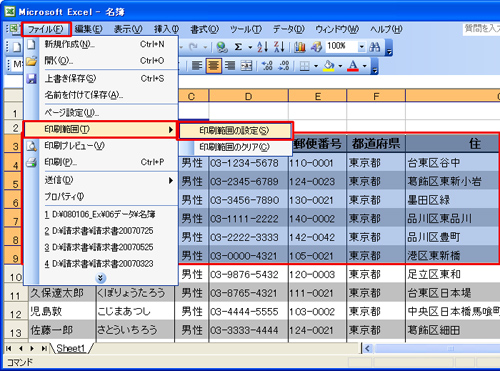The height and width of the screenshot is (371, 500).
Task: Click the Print Preview magnifier icon
Action: [31, 146]
